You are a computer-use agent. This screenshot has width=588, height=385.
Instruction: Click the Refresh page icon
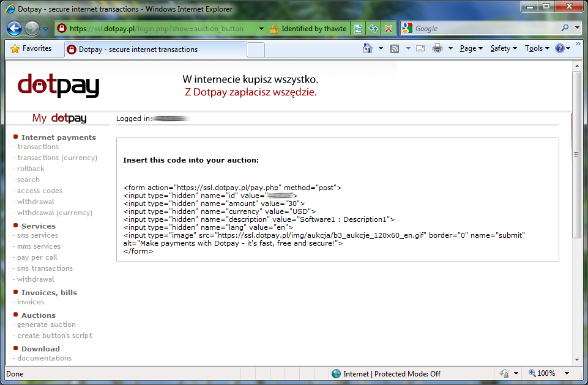(x=373, y=29)
